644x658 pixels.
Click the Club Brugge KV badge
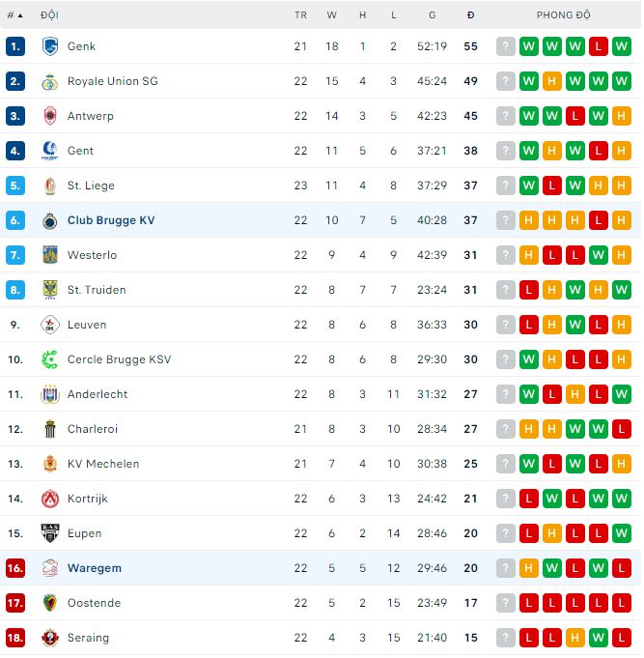50,220
